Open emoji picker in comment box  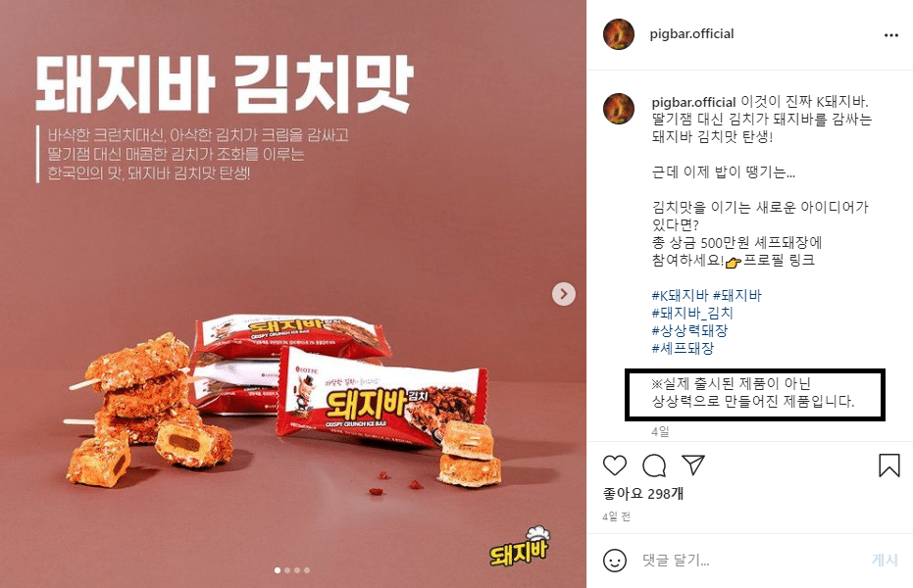[615, 561]
